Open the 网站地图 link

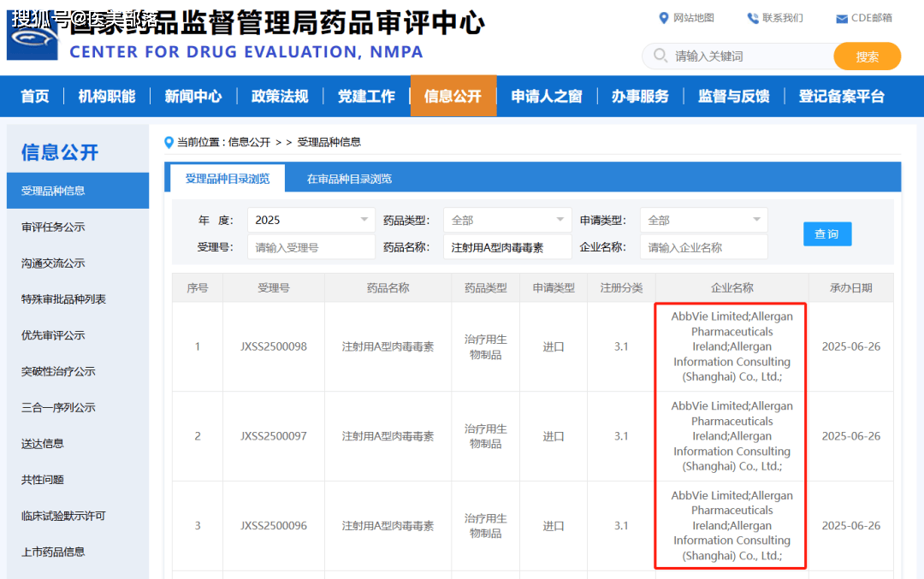694,18
